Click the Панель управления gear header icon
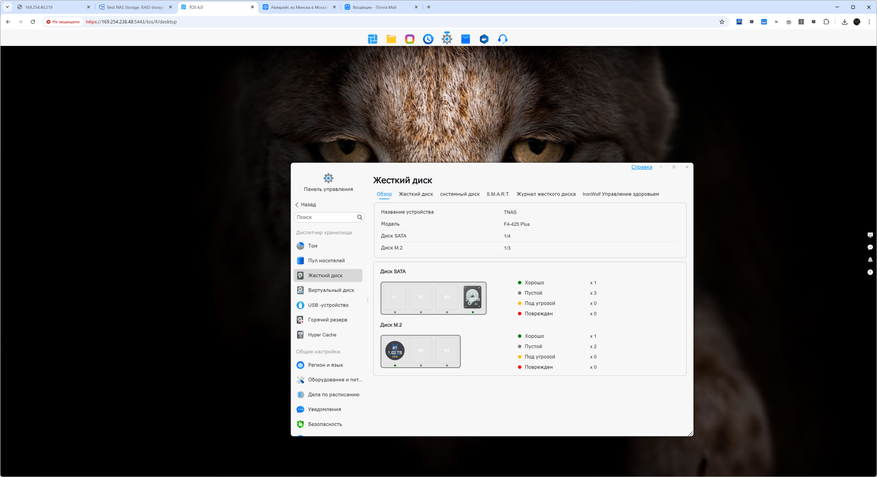The image size is (877, 477). point(328,178)
